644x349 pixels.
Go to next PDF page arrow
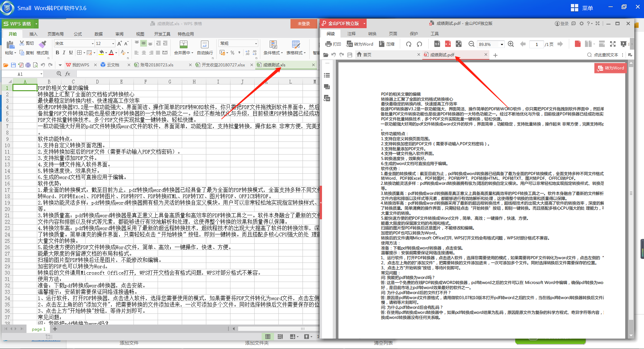(560, 44)
